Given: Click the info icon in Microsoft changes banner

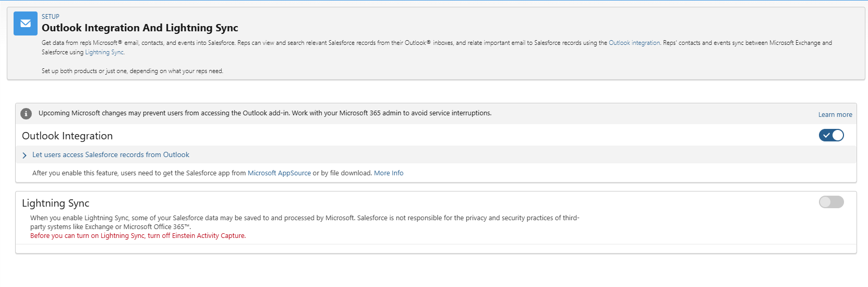Looking at the screenshot, I should [26, 113].
